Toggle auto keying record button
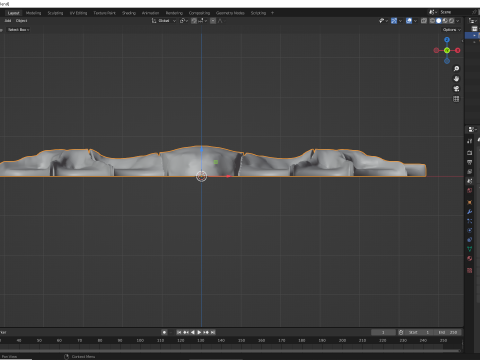The height and width of the screenshot is (360, 480). pos(164,332)
